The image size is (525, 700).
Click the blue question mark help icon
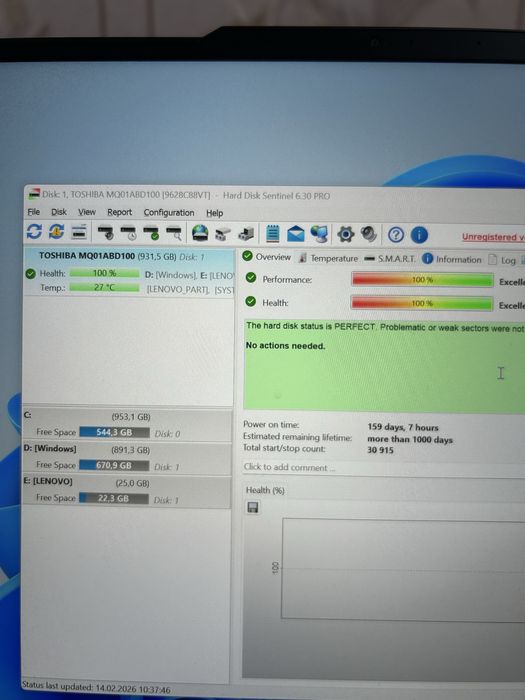[x=396, y=235]
